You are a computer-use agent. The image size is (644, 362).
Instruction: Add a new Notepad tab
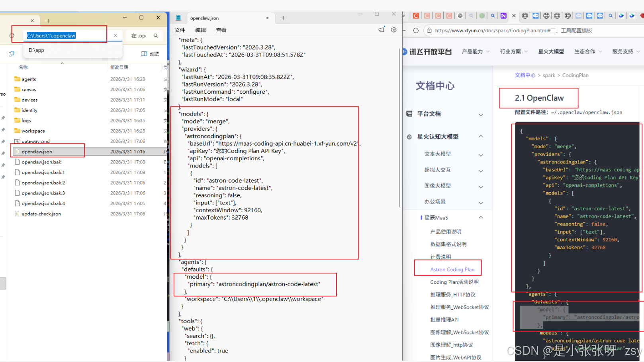click(x=284, y=18)
